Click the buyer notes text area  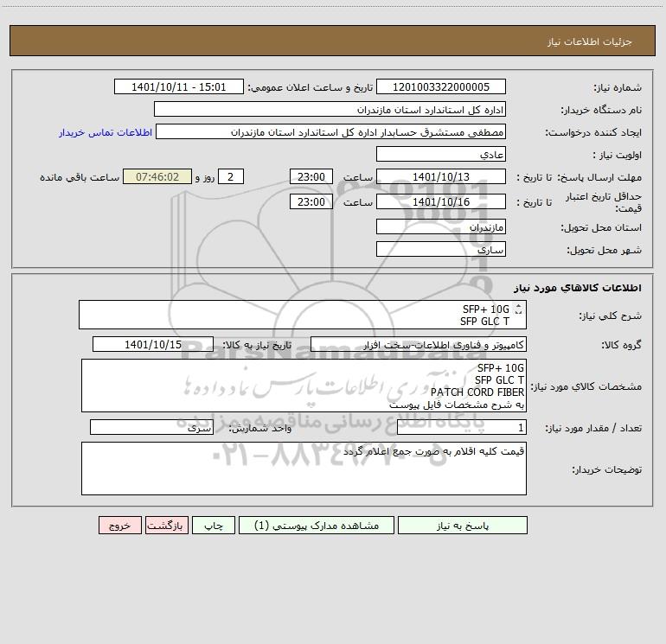(x=304, y=469)
